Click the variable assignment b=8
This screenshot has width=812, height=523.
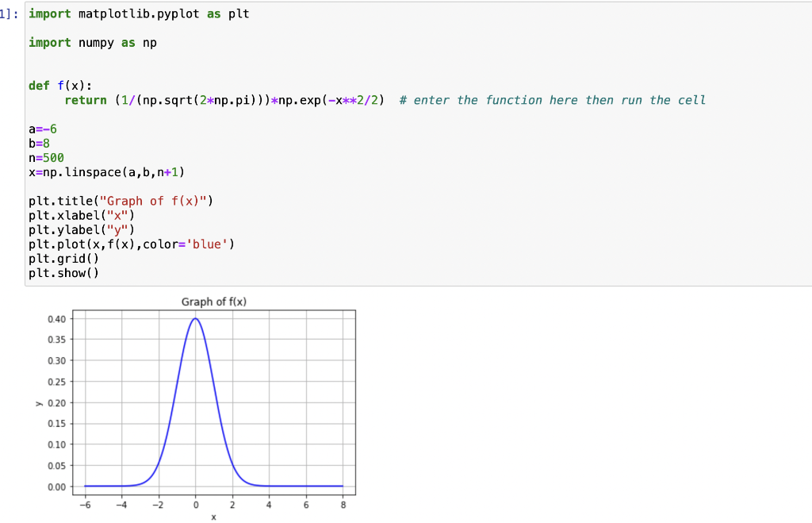40,143
